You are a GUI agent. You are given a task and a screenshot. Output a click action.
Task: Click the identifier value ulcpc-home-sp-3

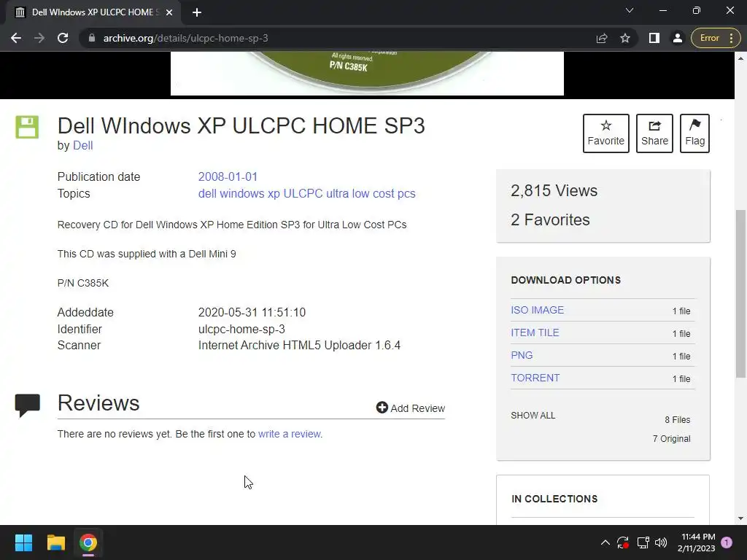coord(241,329)
